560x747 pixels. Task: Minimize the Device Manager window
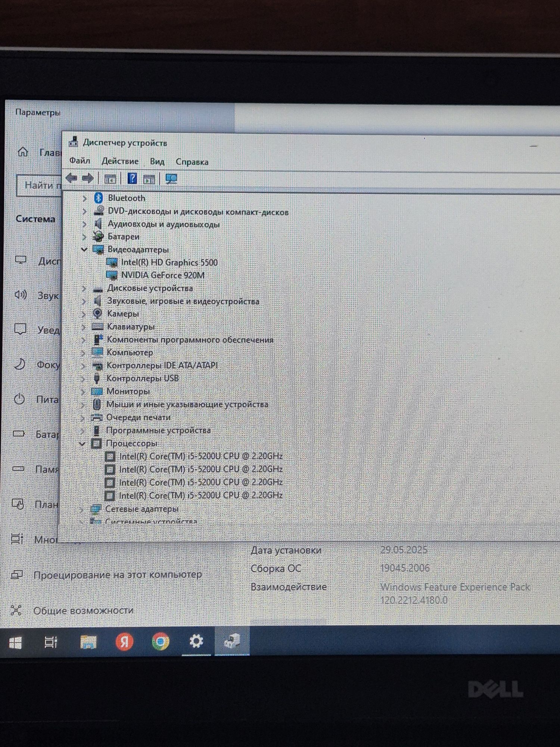pos(533,146)
